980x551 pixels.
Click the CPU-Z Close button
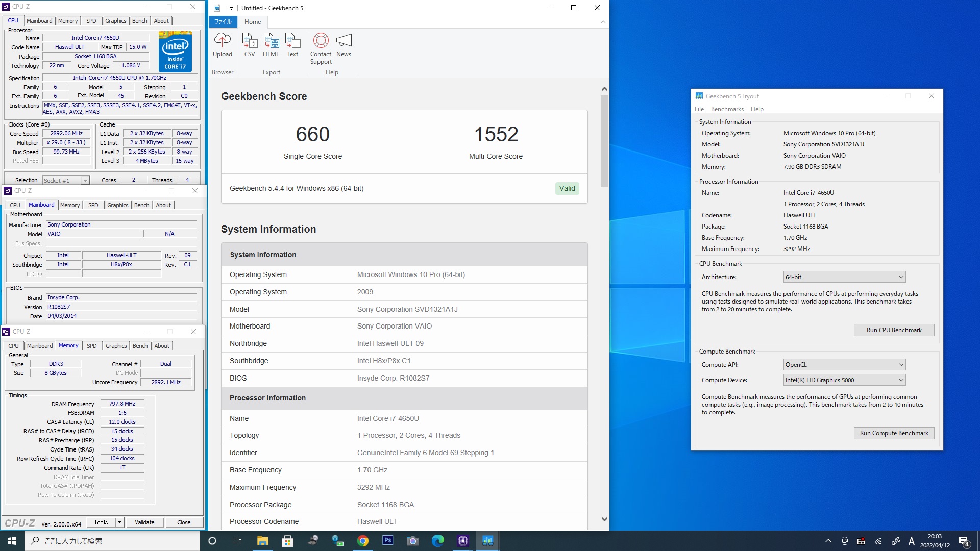coord(184,522)
